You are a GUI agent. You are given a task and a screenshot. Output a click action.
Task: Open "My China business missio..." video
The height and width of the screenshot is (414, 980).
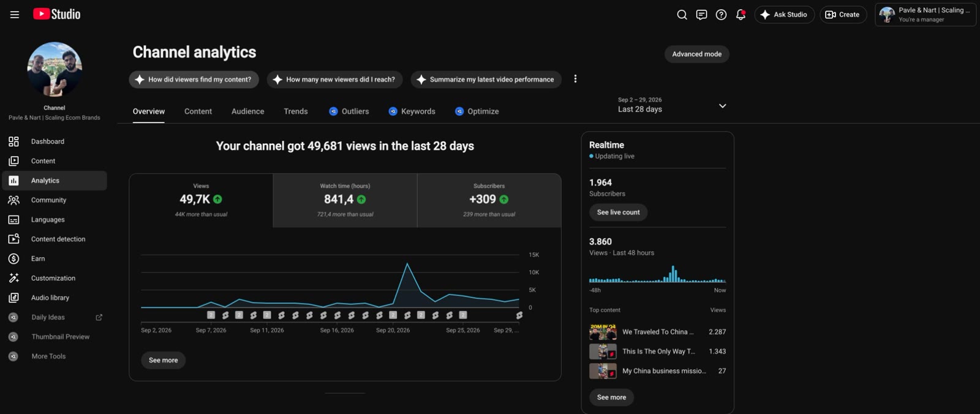(x=657, y=371)
